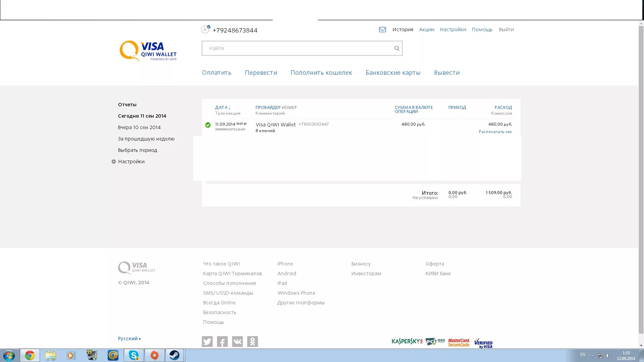Image resolution: width=644 pixels, height=362 pixels.
Task: Open the VK social icon
Action: point(237,342)
